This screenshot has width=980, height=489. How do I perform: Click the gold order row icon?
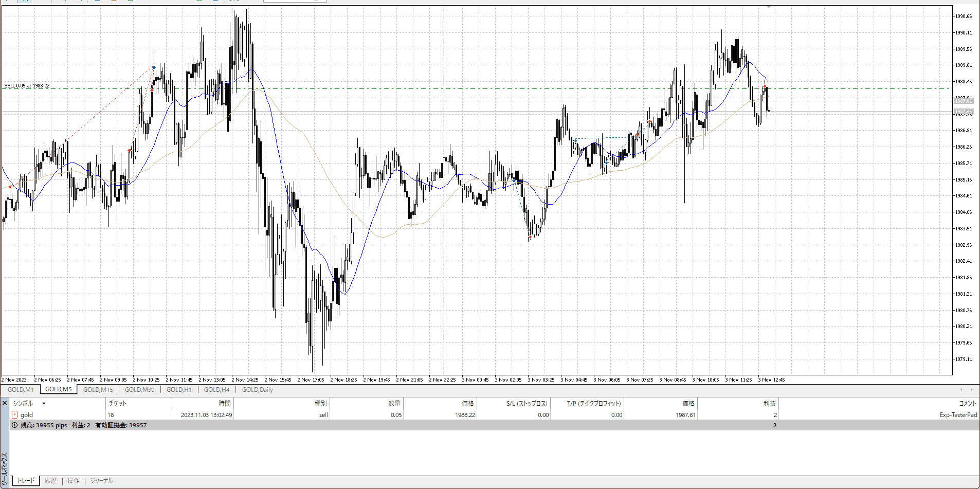coord(15,415)
